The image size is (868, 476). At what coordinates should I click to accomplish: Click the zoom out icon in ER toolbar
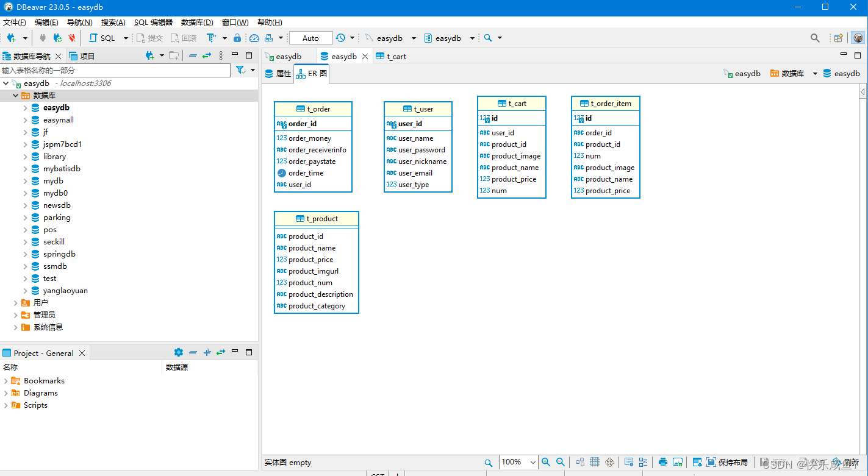561,462
